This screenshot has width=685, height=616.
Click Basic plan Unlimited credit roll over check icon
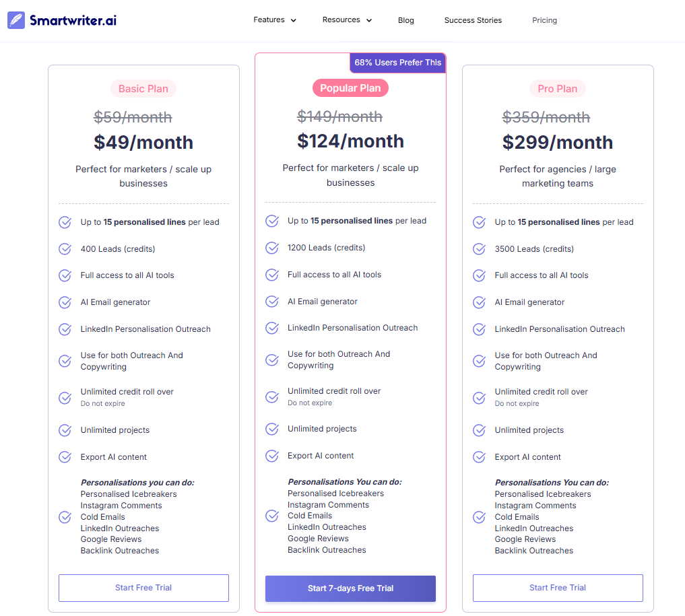click(x=65, y=398)
